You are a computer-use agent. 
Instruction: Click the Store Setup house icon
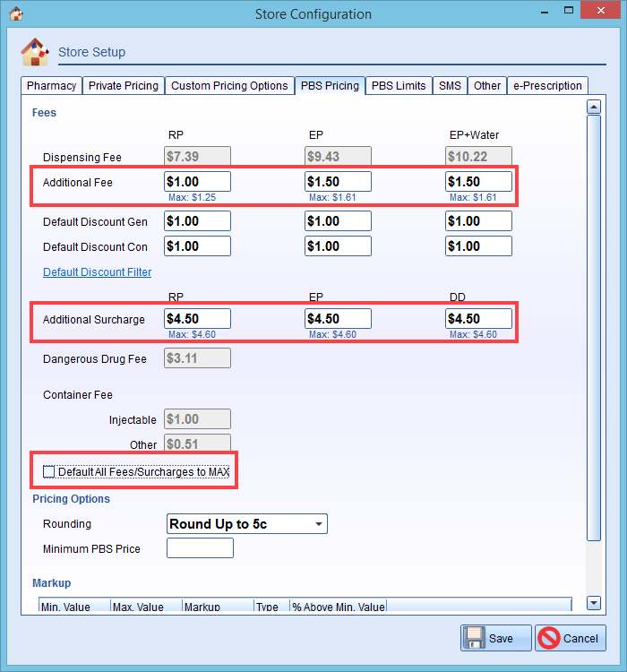pos(35,52)
